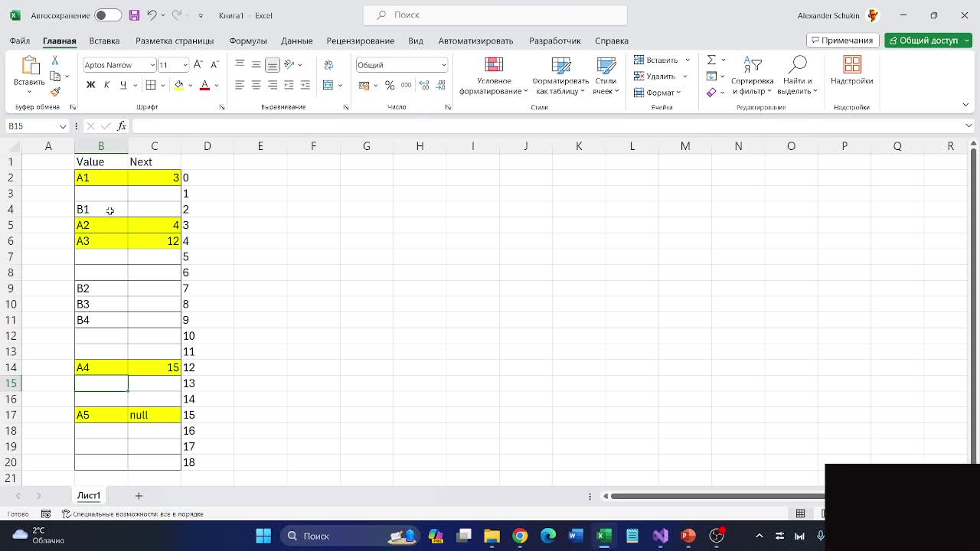Expand the formula bar
The height and width of the screenshot is (551, 980).
969,126
